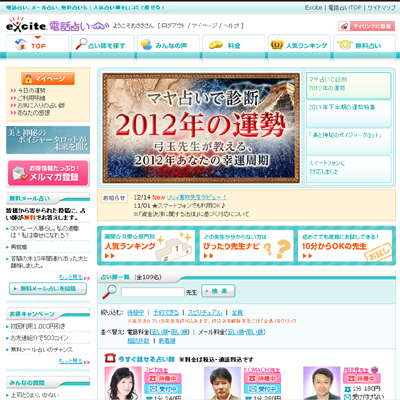400x400 pixels.
Task: Click the ボイジャータロット sidebar banner
Action: pos(48,140)
